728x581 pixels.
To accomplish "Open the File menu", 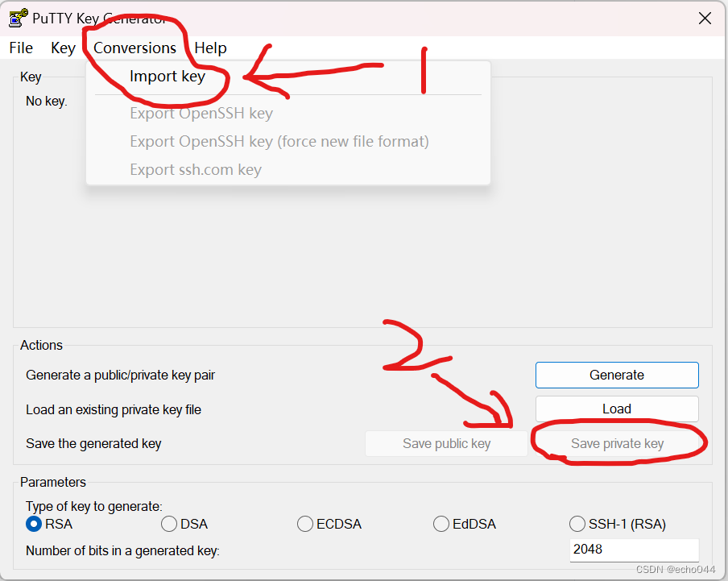I will coord(21,48).
